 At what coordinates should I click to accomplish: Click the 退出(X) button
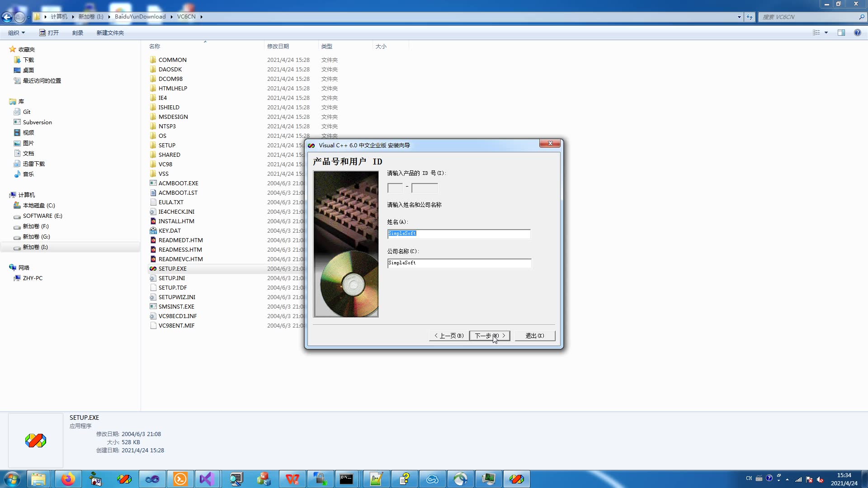tap(535, 336)
